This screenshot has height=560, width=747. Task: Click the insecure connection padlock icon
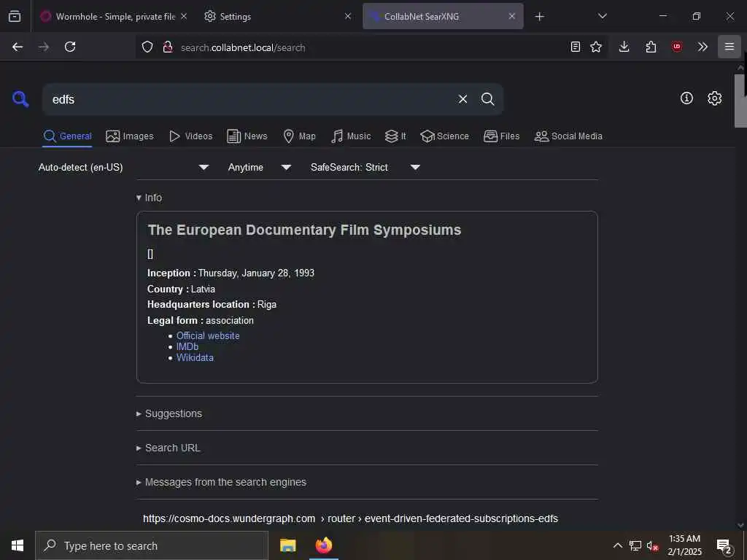point(167,47)
